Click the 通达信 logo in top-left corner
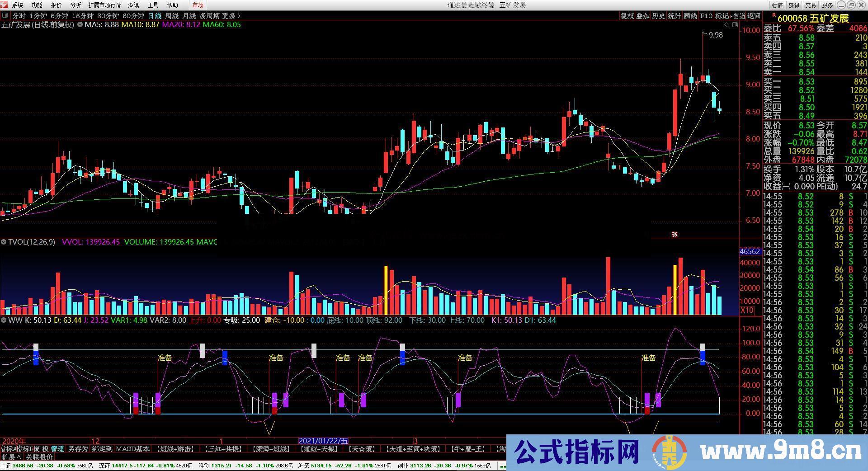This screenshot has height=471, width=868. (5, 5)
